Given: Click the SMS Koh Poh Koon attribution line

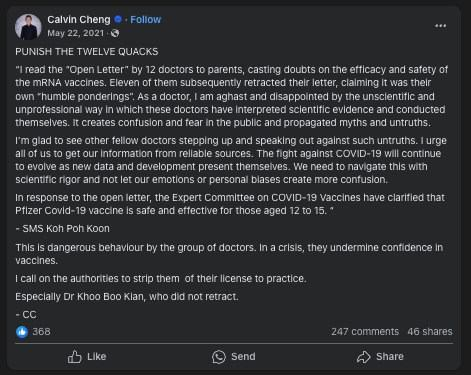Looking at the screenshot, I should (x=62, y=229).
